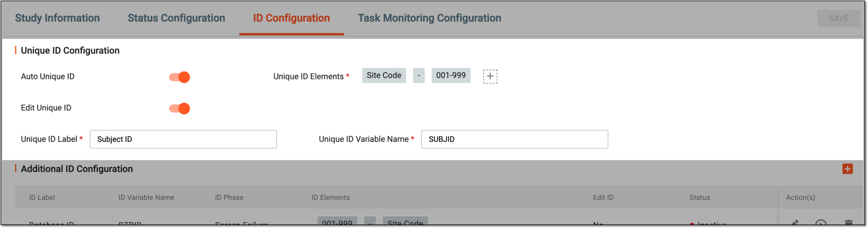Select the 001-999 ID element chip

451,76
